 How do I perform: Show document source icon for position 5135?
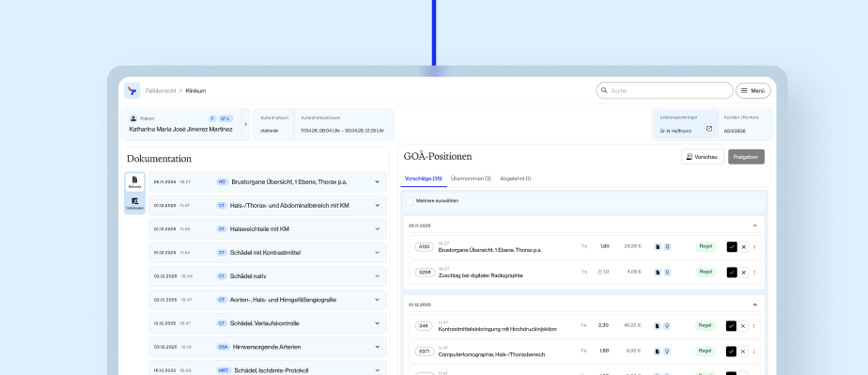pos(658,246)
